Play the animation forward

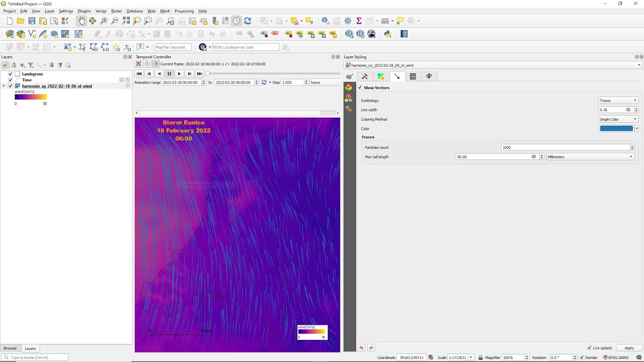(179, 74)
